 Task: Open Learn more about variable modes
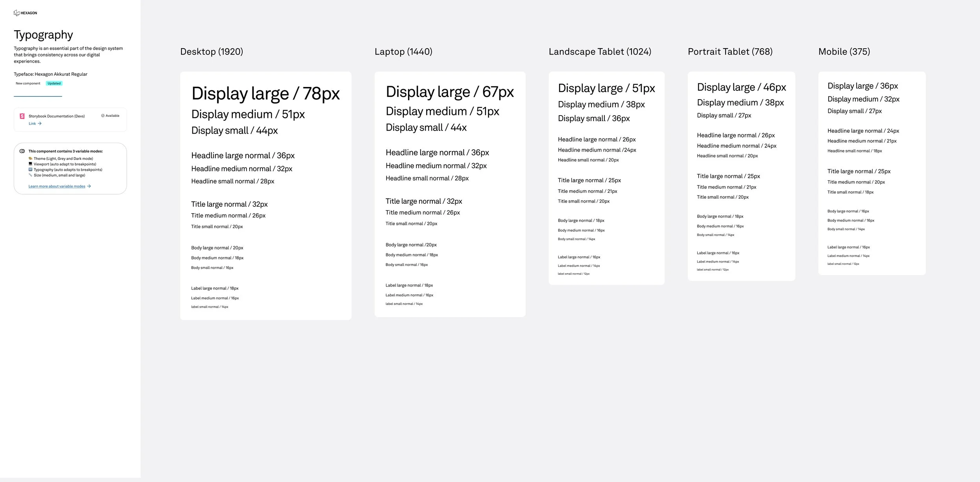[x=57, y=187]
